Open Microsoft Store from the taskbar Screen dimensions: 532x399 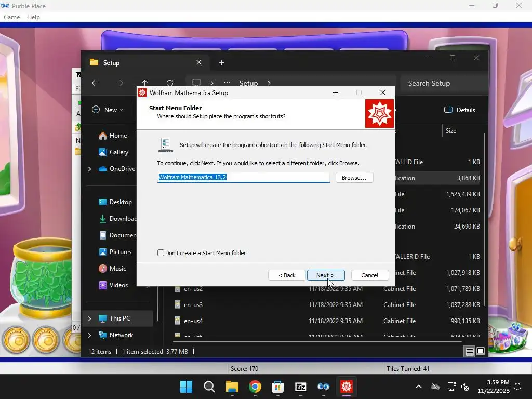point(277,387)
